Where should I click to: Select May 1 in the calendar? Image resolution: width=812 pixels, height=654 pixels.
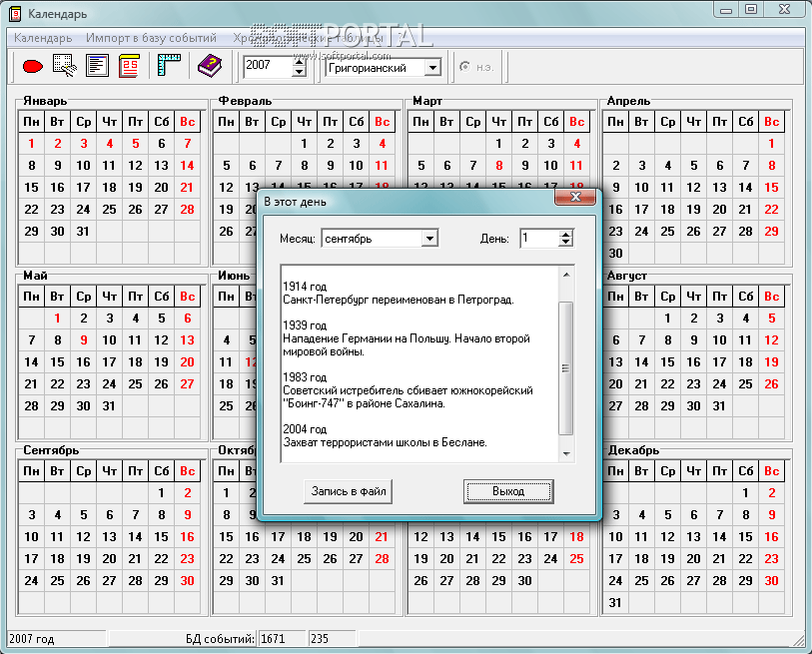click(x=58, y=319)
